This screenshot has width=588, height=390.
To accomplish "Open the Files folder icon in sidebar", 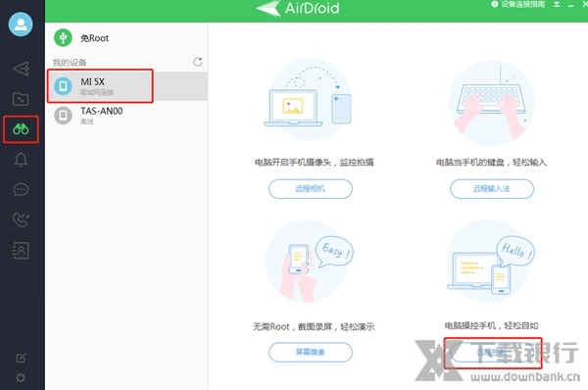I will point(21,99).
